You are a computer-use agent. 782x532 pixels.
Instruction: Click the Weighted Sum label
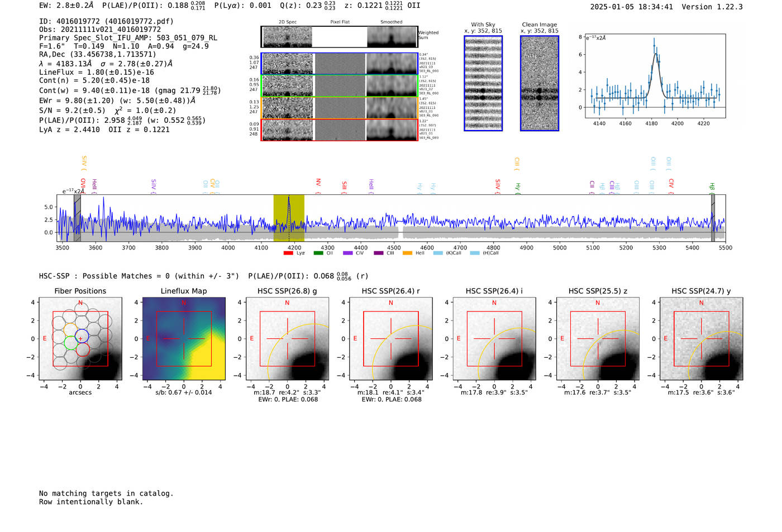coord(428,35)
